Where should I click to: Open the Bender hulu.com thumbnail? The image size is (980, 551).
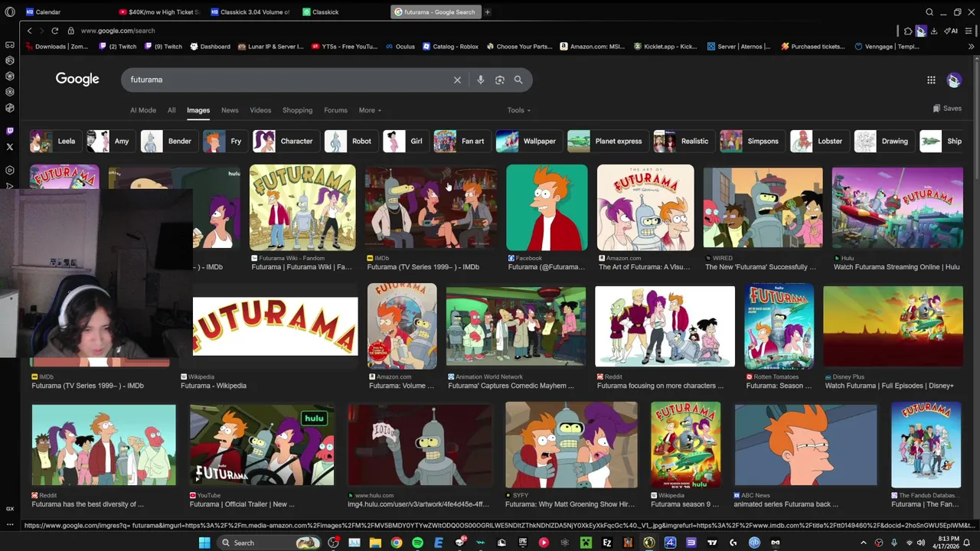(420, 445)
